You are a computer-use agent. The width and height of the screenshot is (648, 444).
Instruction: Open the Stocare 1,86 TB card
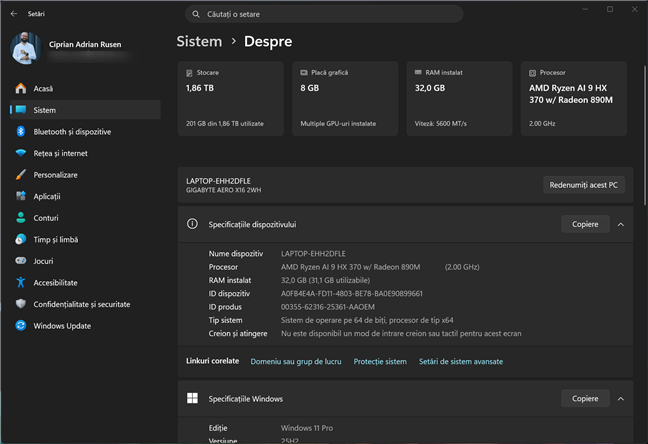pyautogui.click(x=231, y=98)
